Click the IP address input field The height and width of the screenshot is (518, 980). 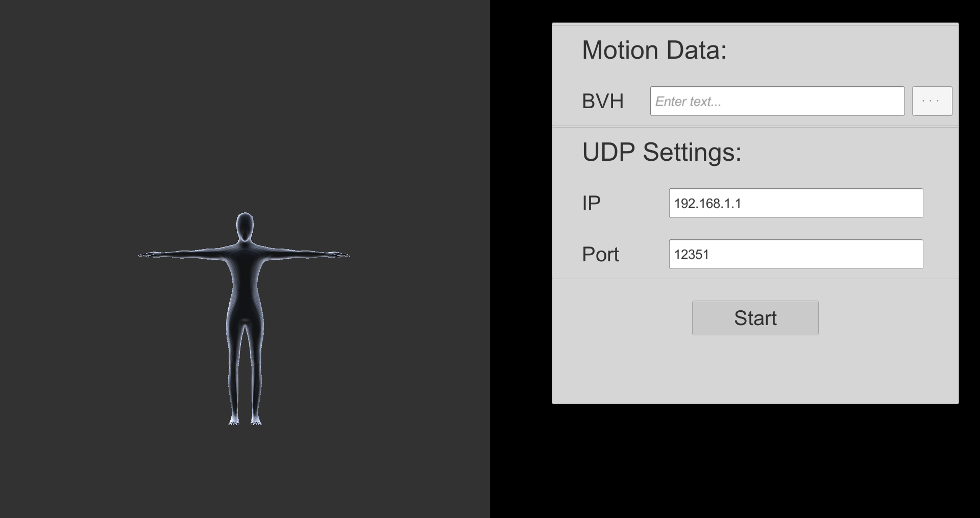click(796, 203)
